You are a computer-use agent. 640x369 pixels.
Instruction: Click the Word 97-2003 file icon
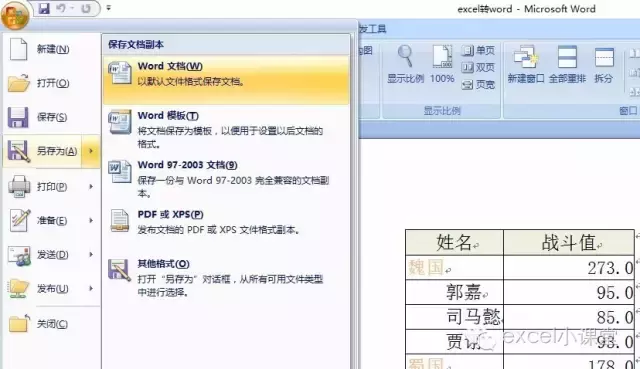[120, 171]
